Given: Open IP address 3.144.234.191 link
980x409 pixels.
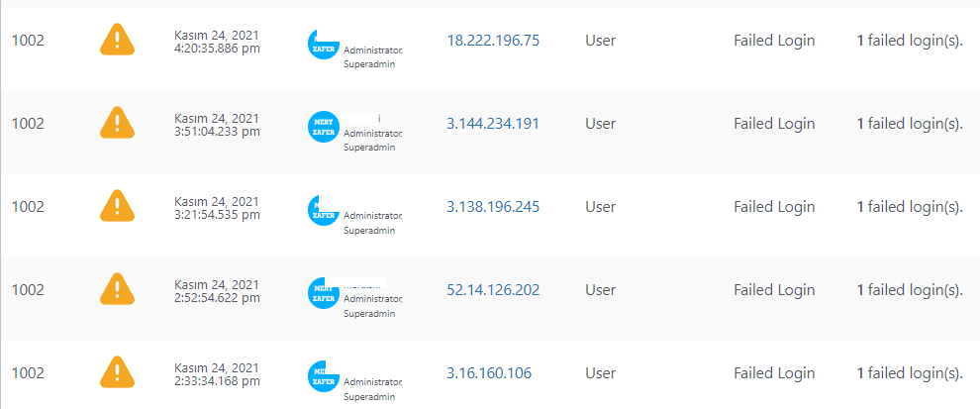Looking at the screenshot, I should coord(493,124).
